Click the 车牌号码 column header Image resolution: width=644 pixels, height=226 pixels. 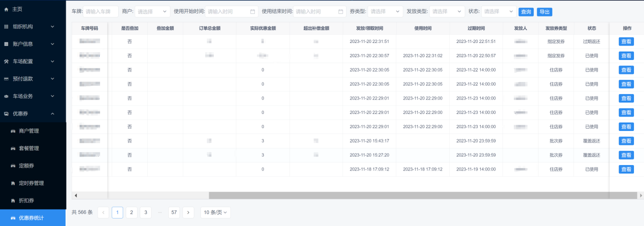[90, 28]
